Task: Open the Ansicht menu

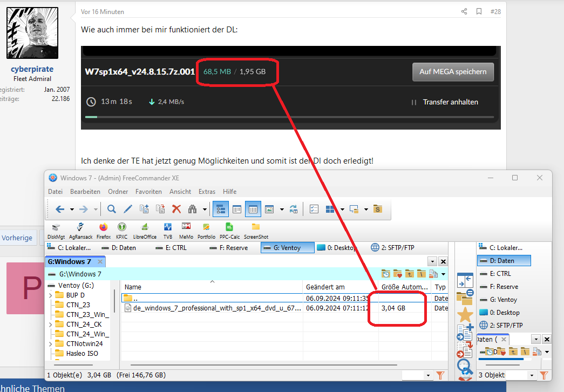Action: [x=180, y=192]
